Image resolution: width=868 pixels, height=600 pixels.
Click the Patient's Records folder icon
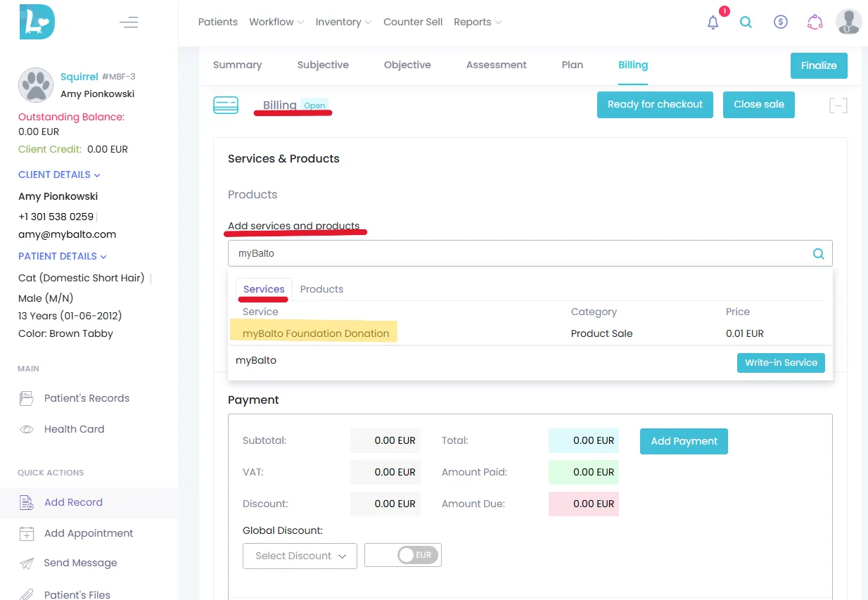(27, 399)
